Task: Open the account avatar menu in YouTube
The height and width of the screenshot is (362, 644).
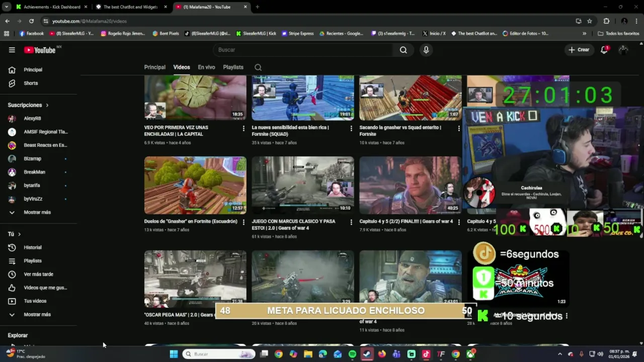Action: 623,50
